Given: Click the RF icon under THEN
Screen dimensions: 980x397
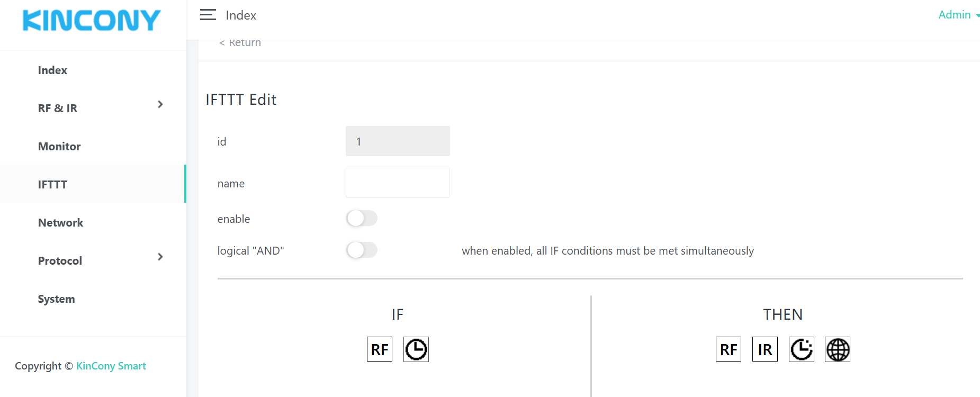Looking at the screenshot, I should (x=729, y=349).
